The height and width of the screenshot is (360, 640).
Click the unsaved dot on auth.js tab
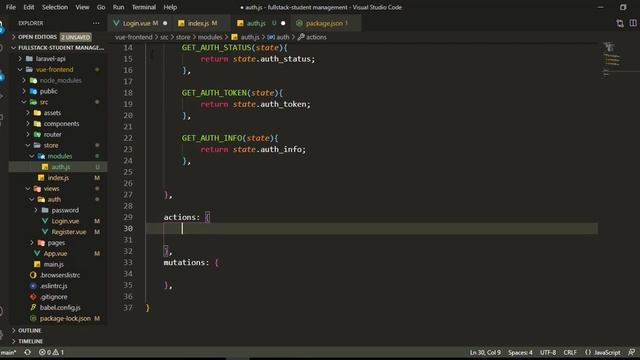click(283, 23)
